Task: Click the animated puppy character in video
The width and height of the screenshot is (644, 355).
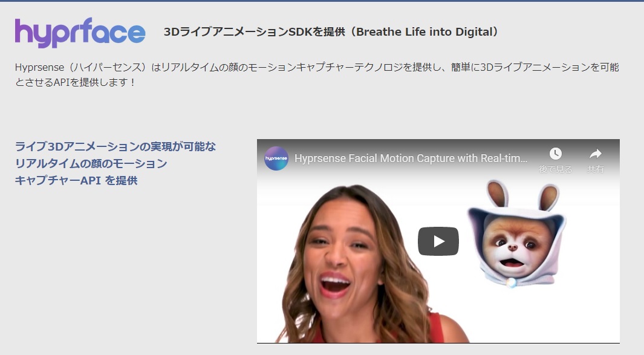Action: click(515, 242)
